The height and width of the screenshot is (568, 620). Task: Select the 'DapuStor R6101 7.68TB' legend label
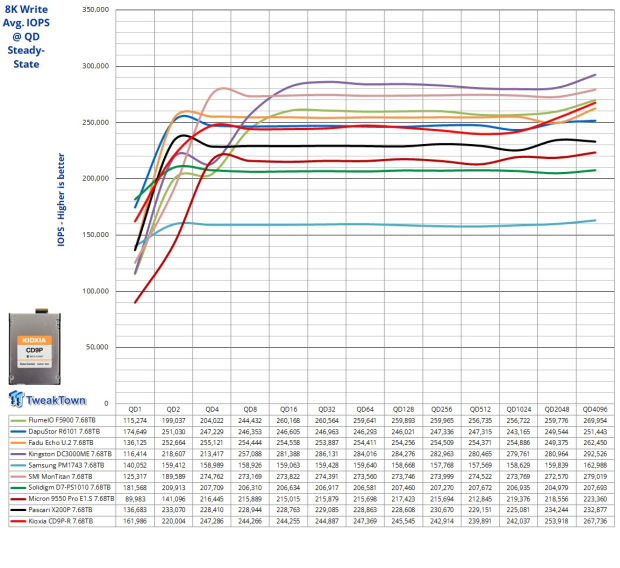[64, 432]
